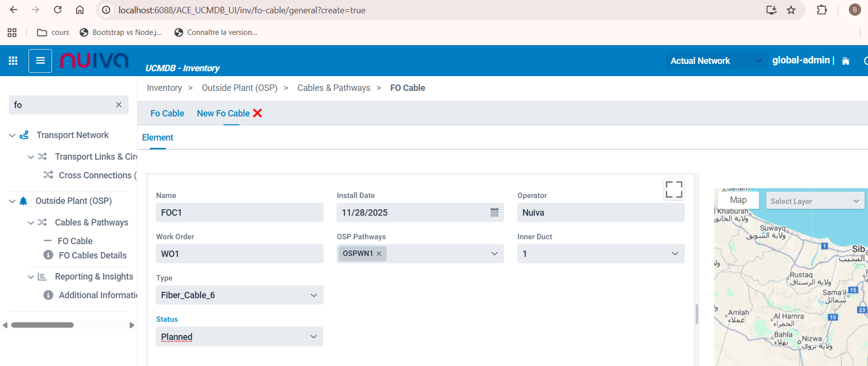This screenshot has width=868, height=366.
Task: Click the fullscreen expand icon in form
Action: pos(673,189)
